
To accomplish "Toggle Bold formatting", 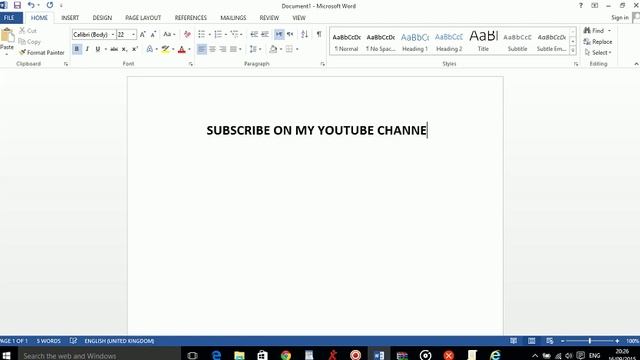I will click(76, 49).
